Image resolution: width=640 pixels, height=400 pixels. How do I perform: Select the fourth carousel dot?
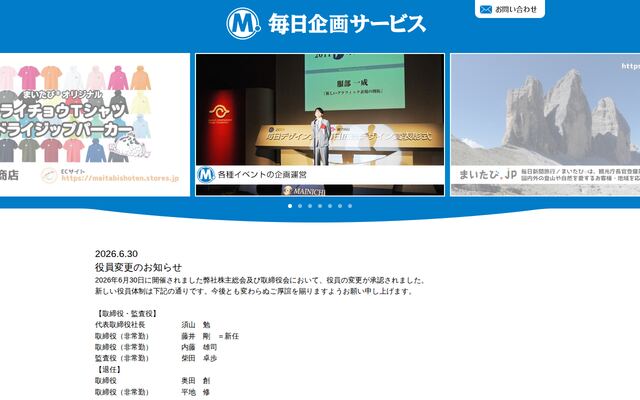point(320,206)
